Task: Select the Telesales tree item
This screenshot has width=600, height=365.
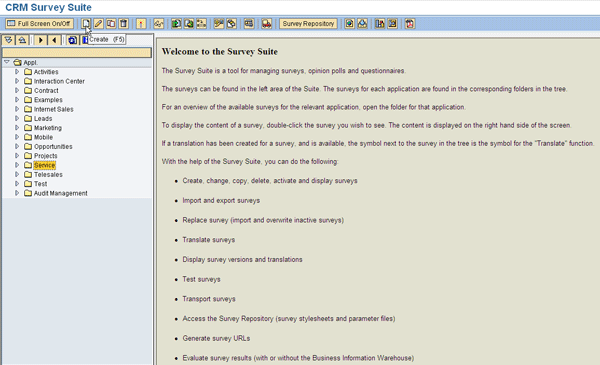Action: pyautogui.click(x=48, y=174)
